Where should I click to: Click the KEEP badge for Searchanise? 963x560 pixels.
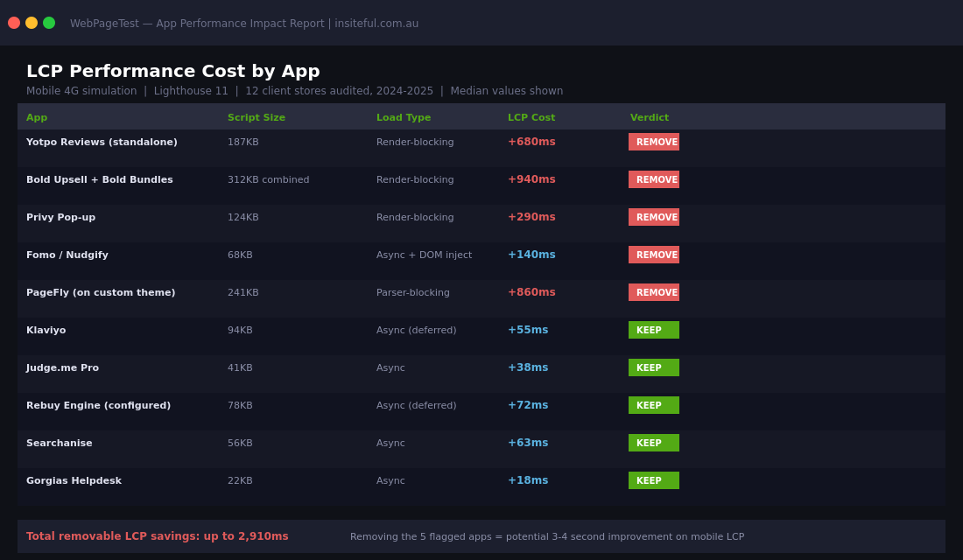[653, 443]
